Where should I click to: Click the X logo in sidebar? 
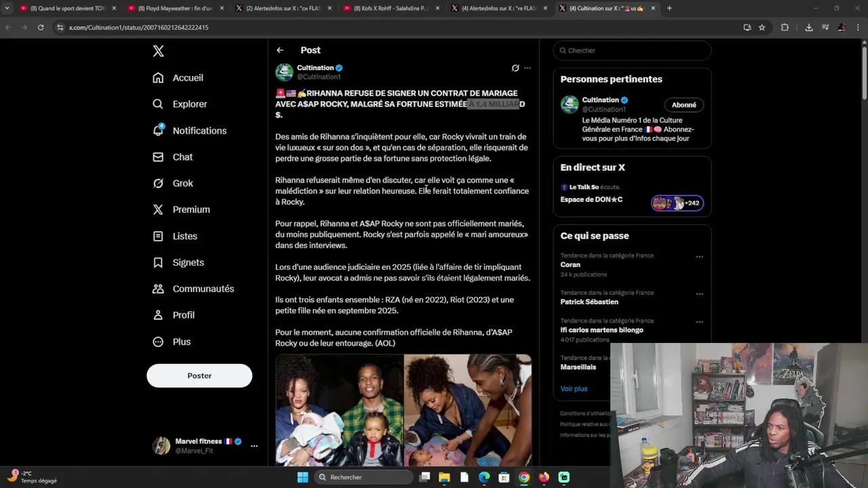[158, 51]
